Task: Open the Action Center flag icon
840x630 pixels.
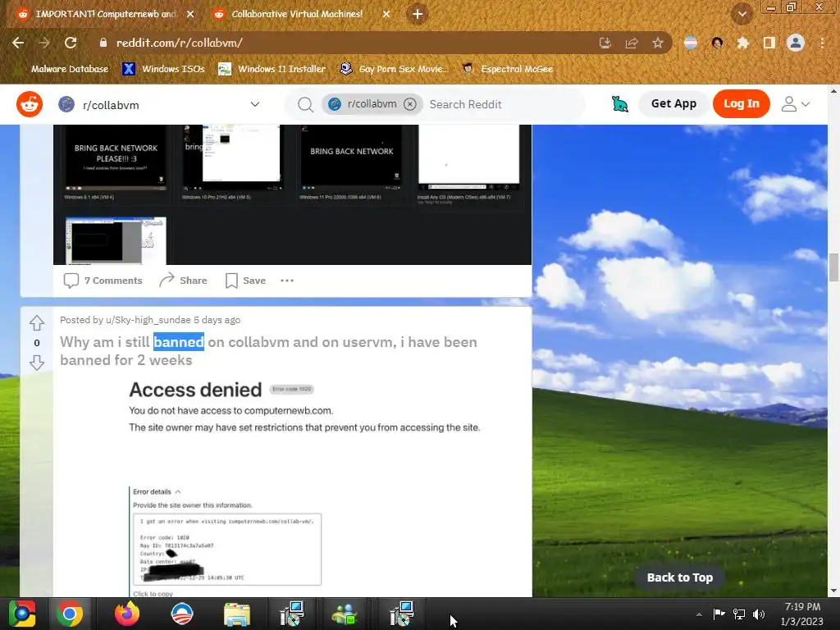Action: coord(719,614)
